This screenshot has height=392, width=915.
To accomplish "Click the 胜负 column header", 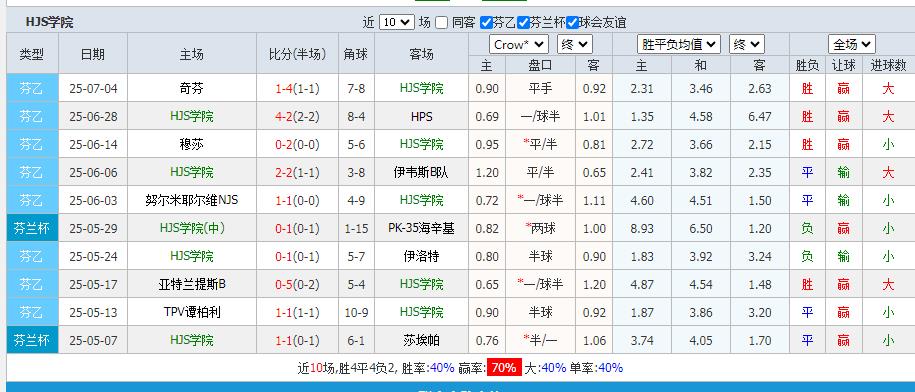I will pos(807,65).
